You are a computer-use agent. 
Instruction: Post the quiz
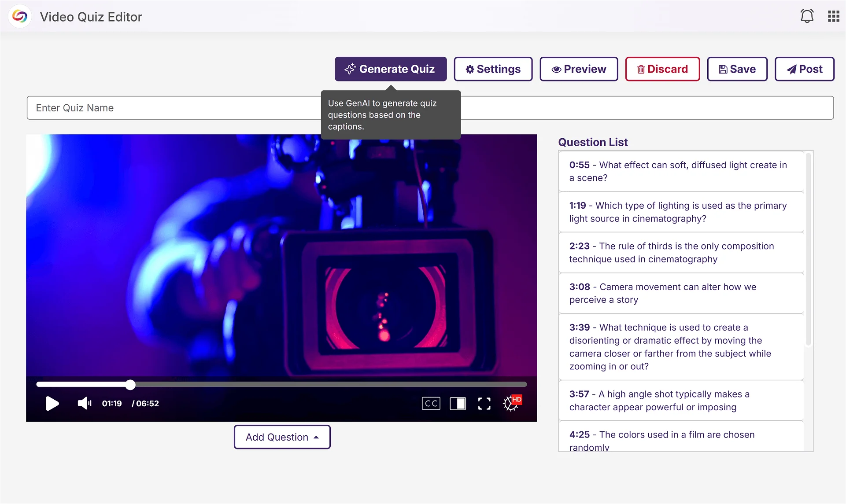click(804, 69)
